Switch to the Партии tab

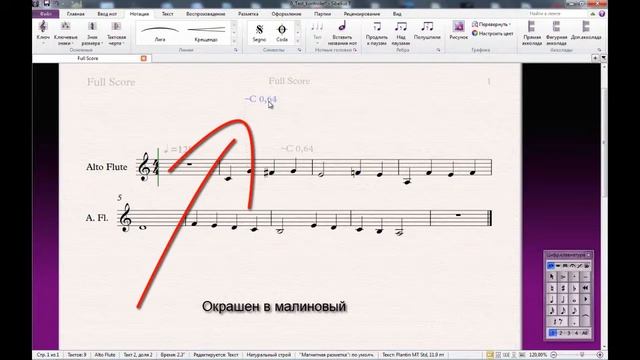pos(322,14)
